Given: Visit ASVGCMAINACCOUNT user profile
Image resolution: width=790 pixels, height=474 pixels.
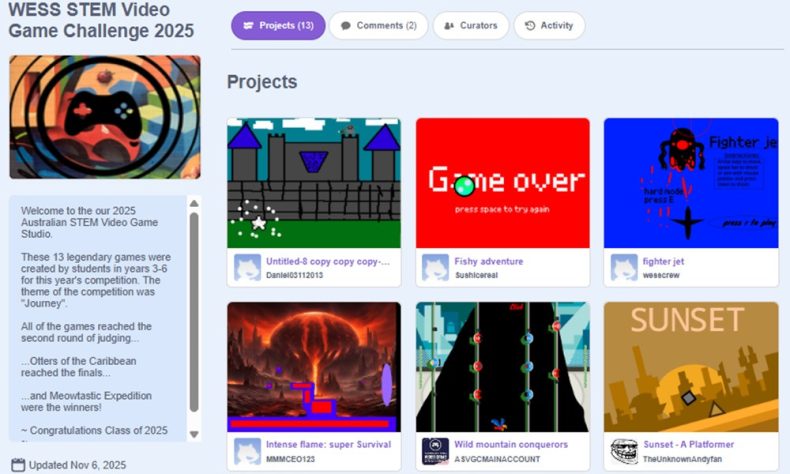Looking at the screenshot, I should pyautogui.click(x=497, y=459).
